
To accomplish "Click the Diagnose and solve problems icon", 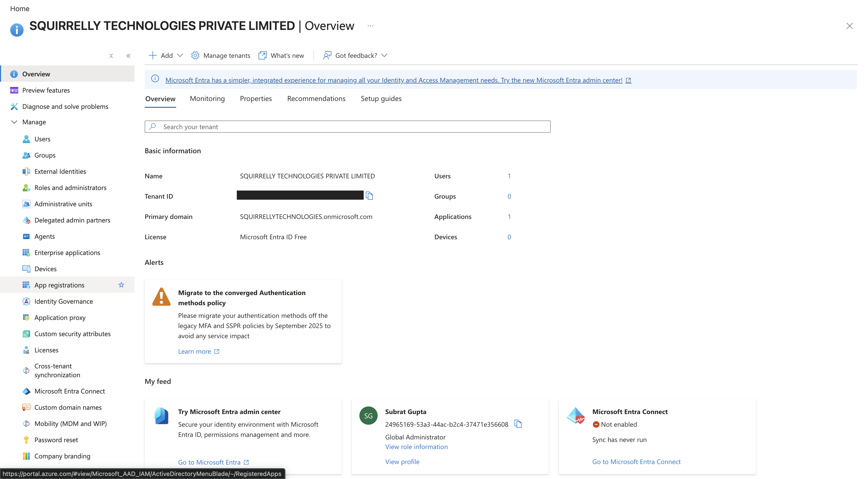I will tap(14, 107).
